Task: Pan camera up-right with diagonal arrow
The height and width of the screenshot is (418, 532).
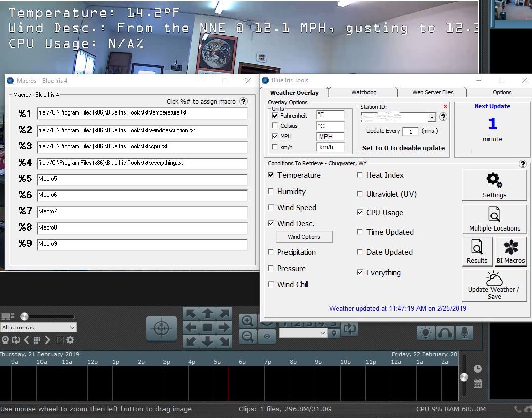Action: [x=224, y=313]
